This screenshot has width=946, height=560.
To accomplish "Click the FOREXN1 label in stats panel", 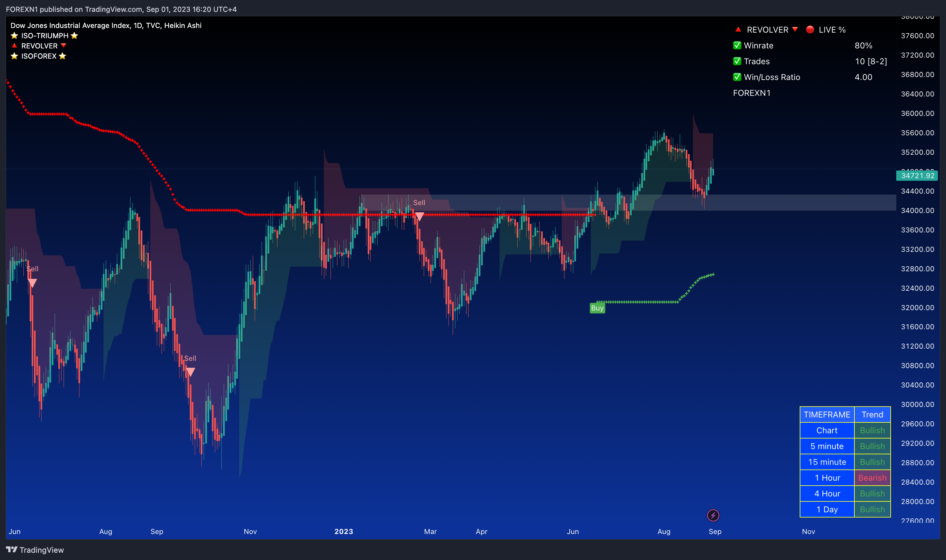I will point(752,93).
